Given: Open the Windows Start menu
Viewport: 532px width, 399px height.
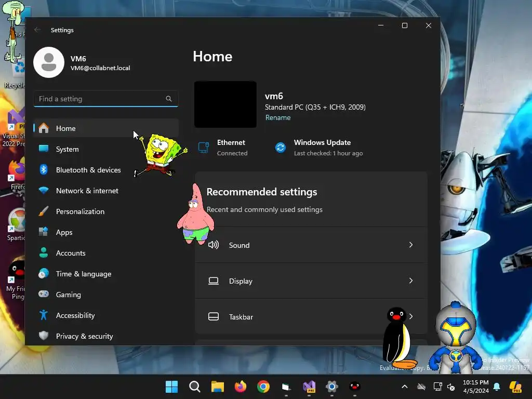Looking at the screenshot, I should tap(171, 387).
